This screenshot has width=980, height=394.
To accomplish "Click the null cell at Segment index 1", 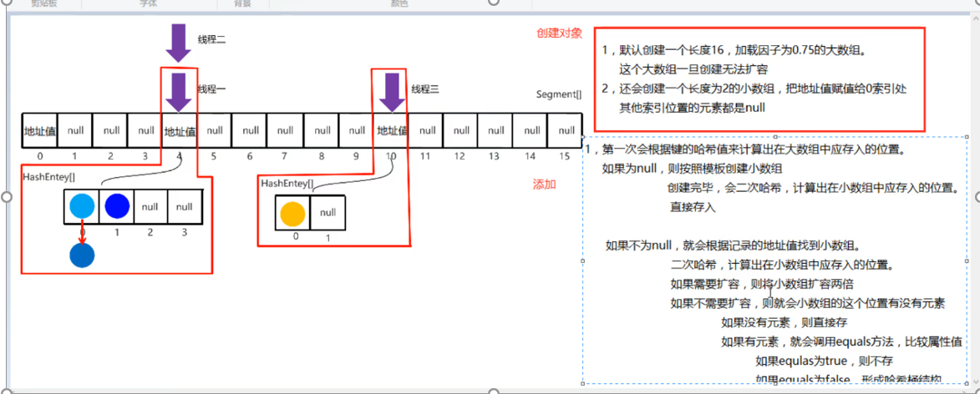I will tap(75, 131).
